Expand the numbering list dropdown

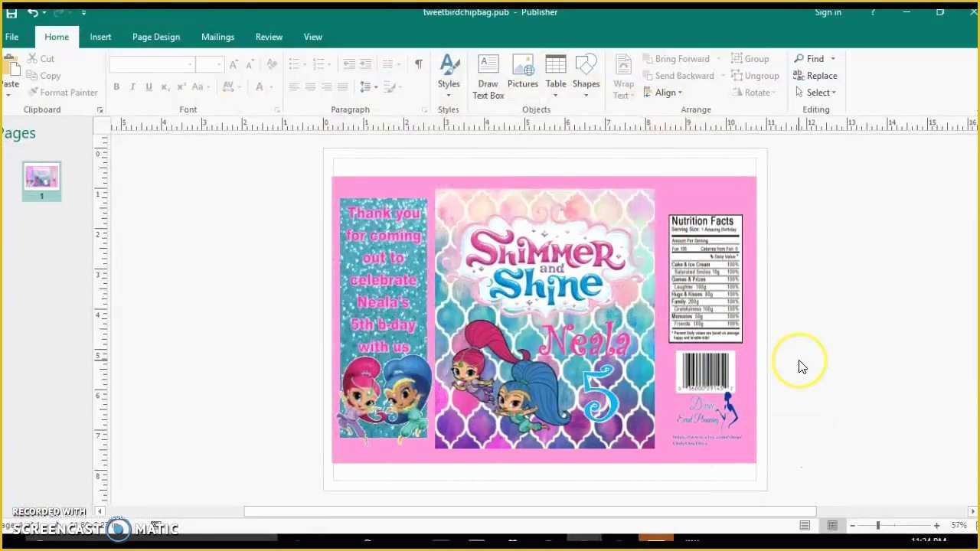(x=329, y=65)
